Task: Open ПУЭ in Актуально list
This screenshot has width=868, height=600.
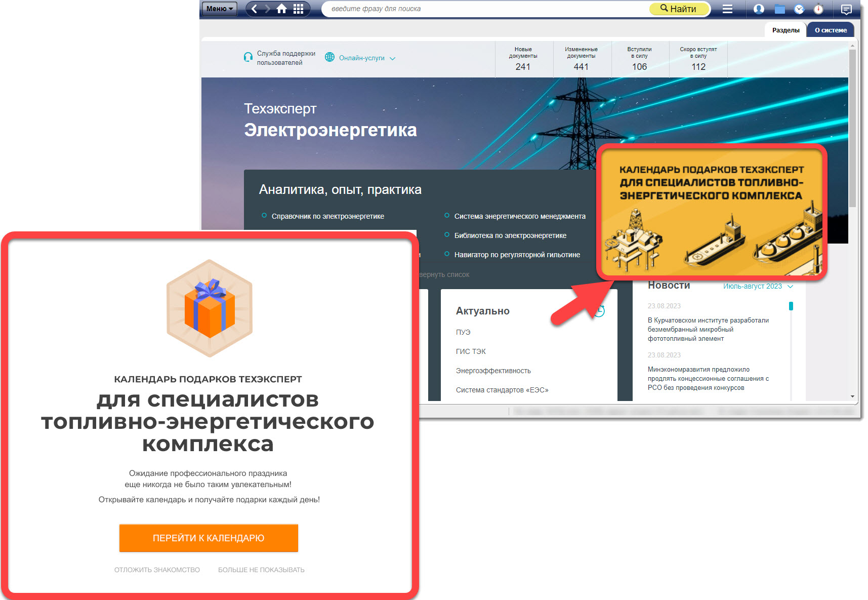Action: point(463,332)
